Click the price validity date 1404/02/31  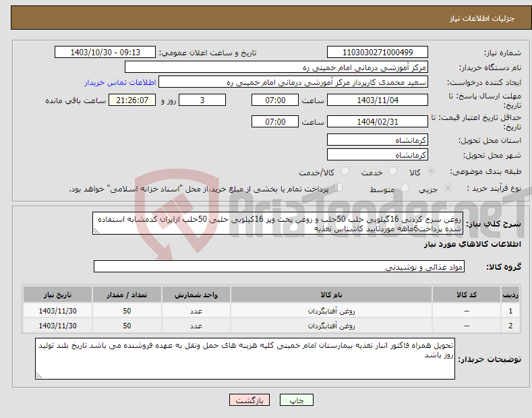pos(378,121)
